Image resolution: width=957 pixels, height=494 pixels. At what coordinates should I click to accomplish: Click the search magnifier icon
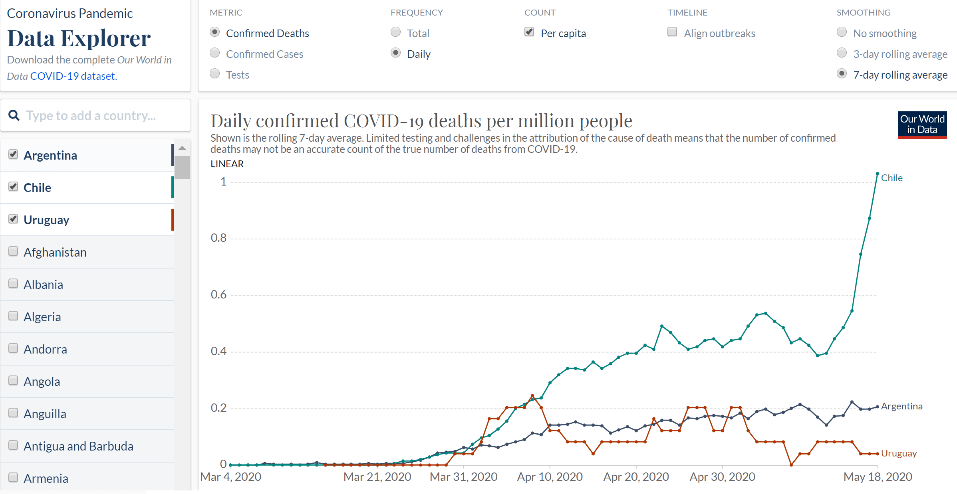click(14, 116)
